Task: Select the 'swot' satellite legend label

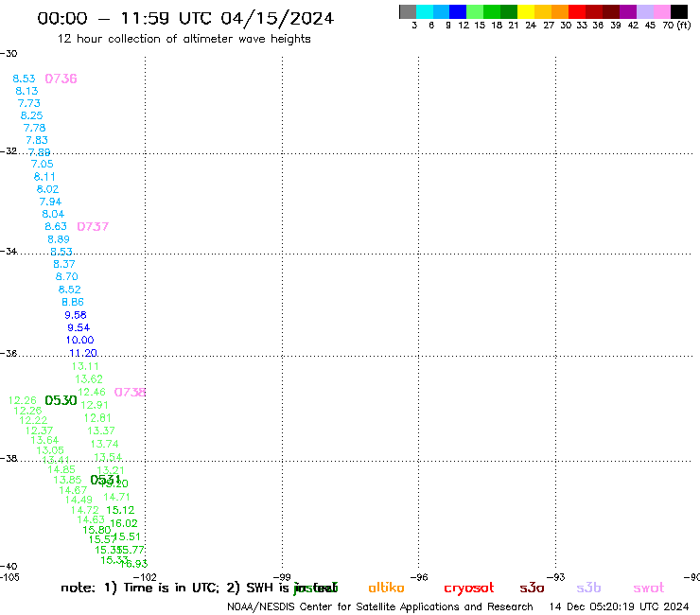Action: coord(649,589)
